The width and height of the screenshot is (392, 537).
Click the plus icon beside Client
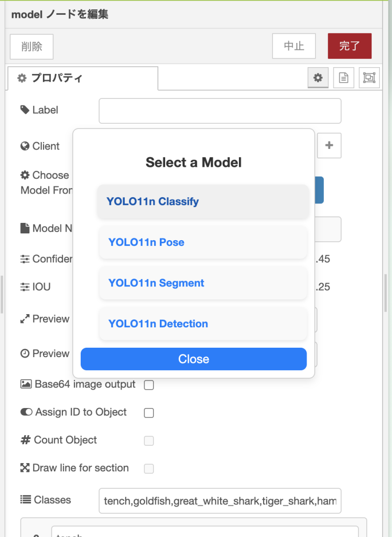click(x=329, y=146)
